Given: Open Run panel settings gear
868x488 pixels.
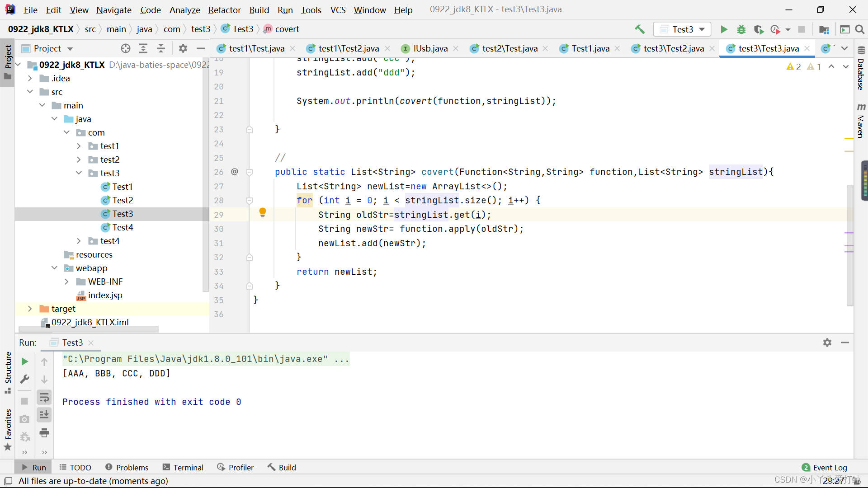Looking at the screenshot, I should click(827, 343).
